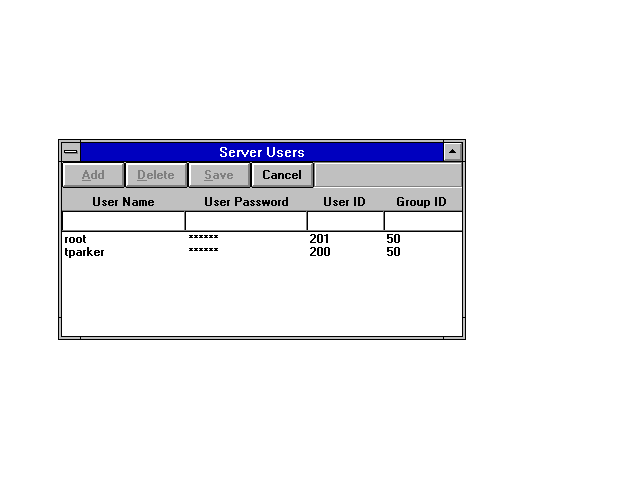Click the User ID column header
Image resolution: width=640 pixels, height=480 pixels.
pos(344,202)
